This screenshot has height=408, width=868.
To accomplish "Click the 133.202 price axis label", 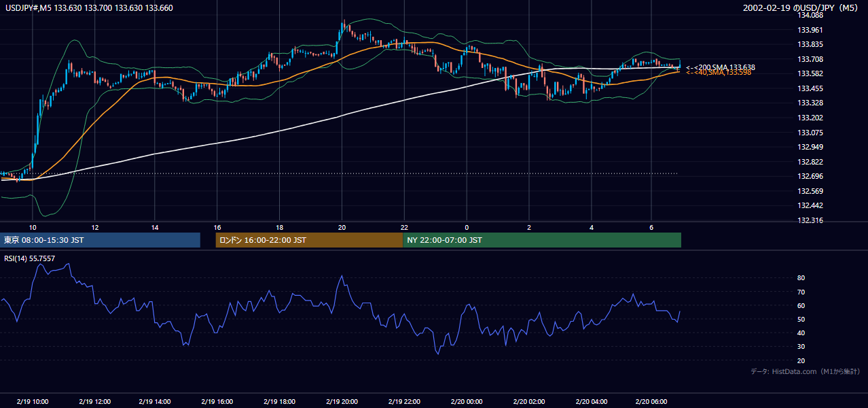I will click(811, 118).
